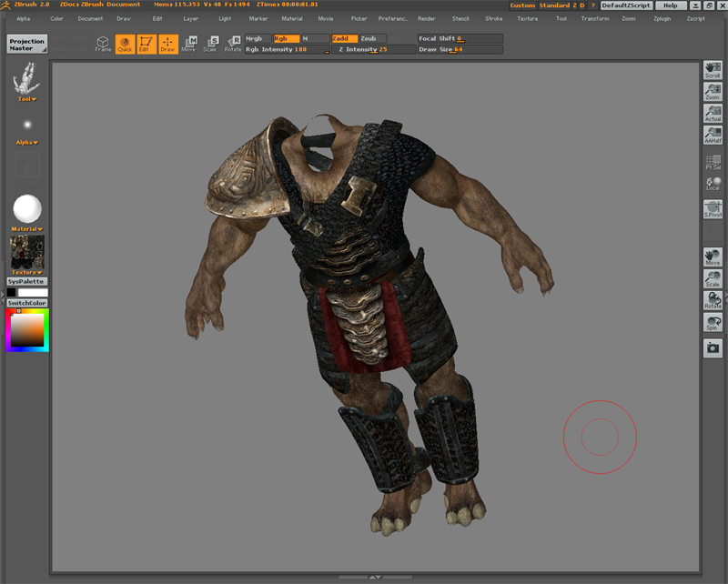Open the Zplugin menu
The width and height of the screenshot is (728, 584).
tap(662, 18)
